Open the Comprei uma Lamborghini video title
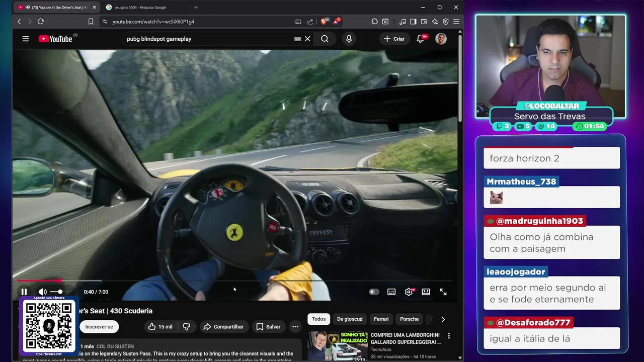The width and height of the screenshot is (644, 362). (x=406, y=338)
